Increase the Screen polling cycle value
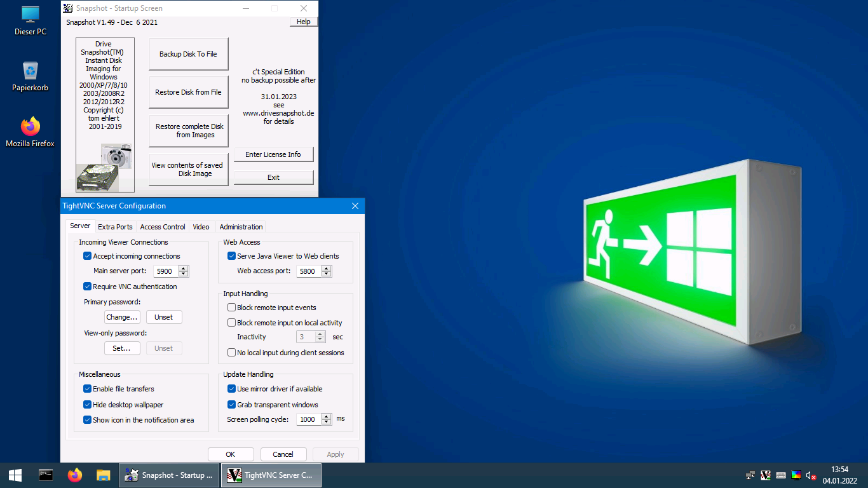This screenshot has width=868, height=488. coord(327,416)
